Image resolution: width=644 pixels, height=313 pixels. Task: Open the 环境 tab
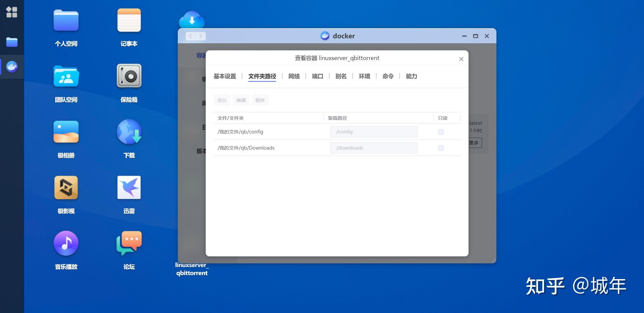[364, 76]
